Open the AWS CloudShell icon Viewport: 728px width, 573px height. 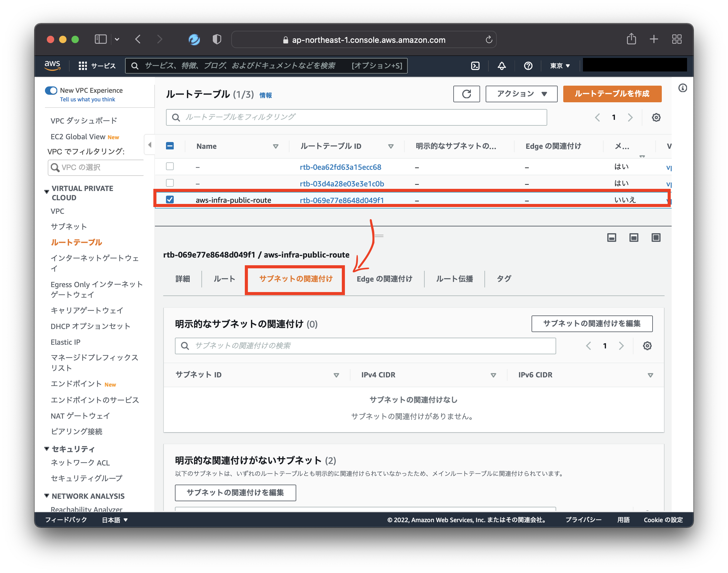(475, 66)
